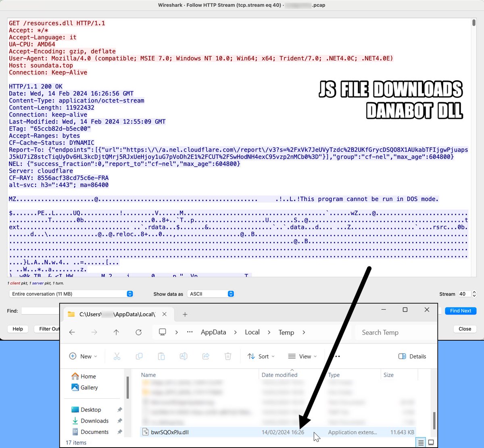Switch to large icons view in status bar
Viewport: 484px width, 448px height.
pos(432,442)
